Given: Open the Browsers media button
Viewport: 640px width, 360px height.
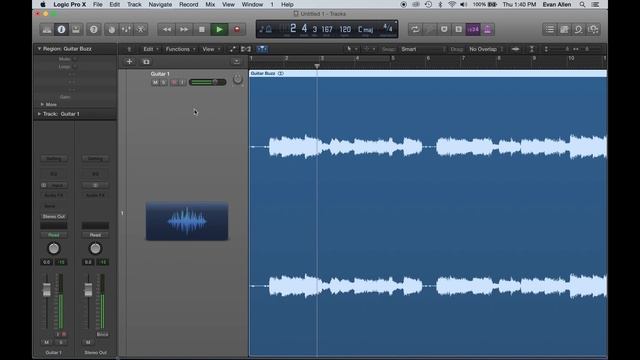Looking at the screenshot, I should coord(593,29).
